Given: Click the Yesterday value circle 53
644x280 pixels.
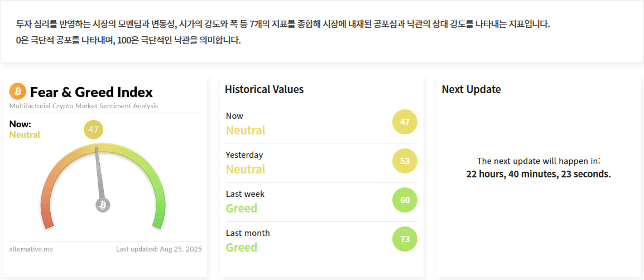Looking at the screenshot, I should 405,161.
